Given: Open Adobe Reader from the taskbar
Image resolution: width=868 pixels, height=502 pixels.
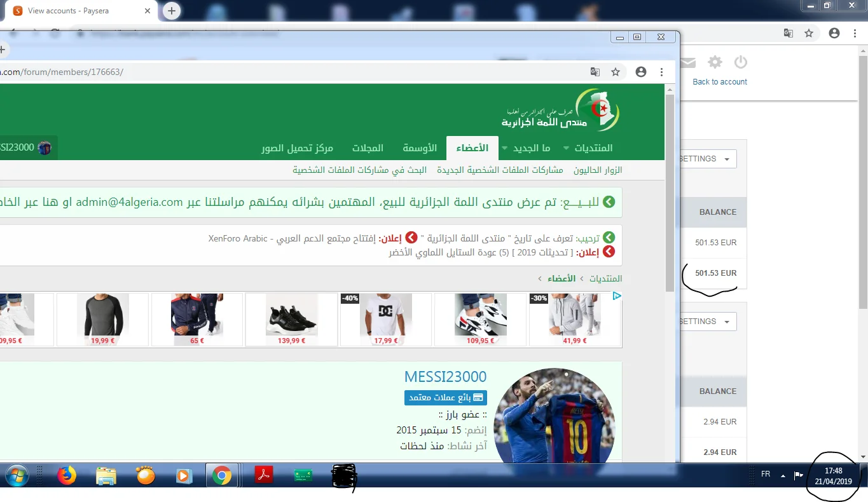Looking at the screenshot, I should [x=264, y=475].
